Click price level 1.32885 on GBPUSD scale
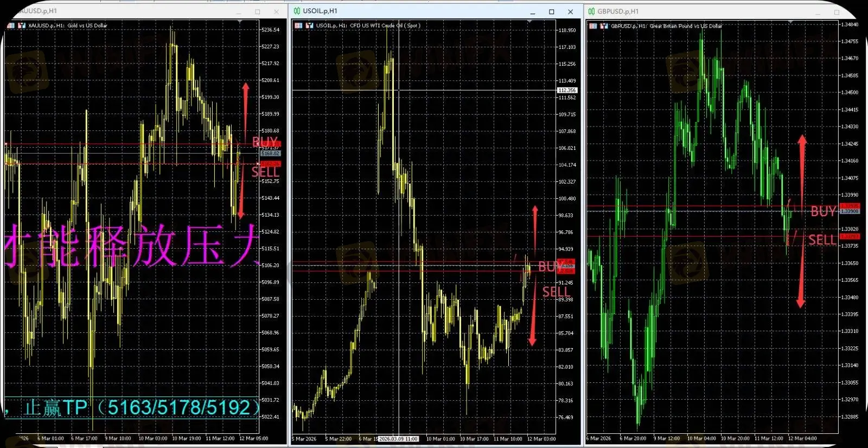The width and height of the screenshot is (868, 448). [850, 417]
